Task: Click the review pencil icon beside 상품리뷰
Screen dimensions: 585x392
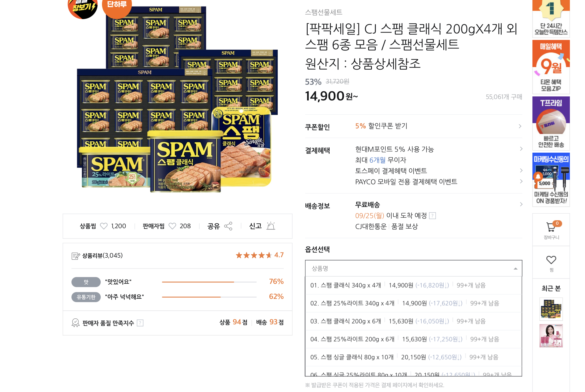Action: pos(76,256)
